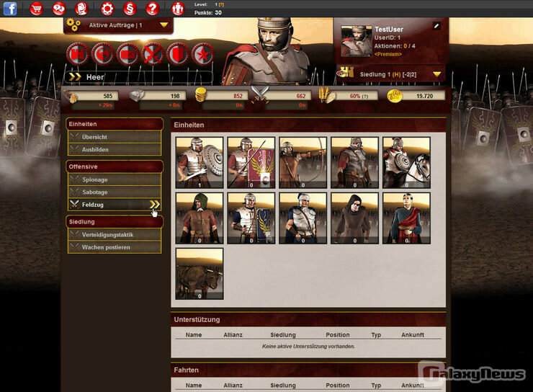Open Feldzug menu entry
The height and width of the screenshot is (392, 533).
tap(115, 205)
